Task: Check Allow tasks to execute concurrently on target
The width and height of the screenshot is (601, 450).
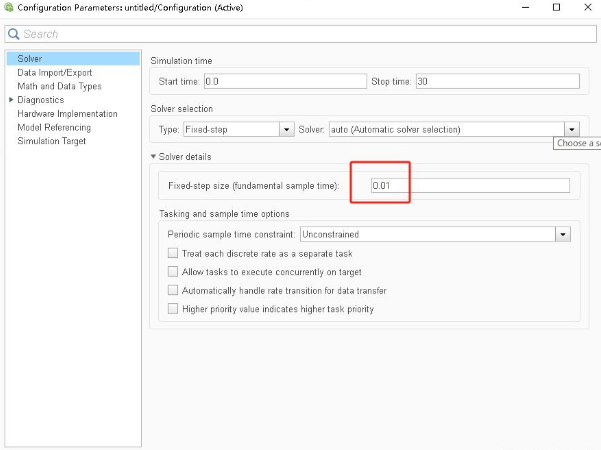Action: pyautogui.click(x=174, y=272)
